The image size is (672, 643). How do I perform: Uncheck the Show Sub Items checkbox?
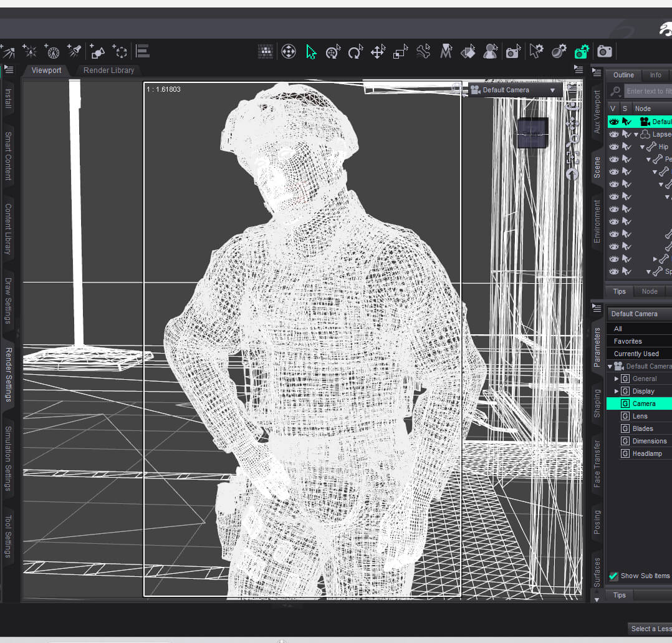613,576
